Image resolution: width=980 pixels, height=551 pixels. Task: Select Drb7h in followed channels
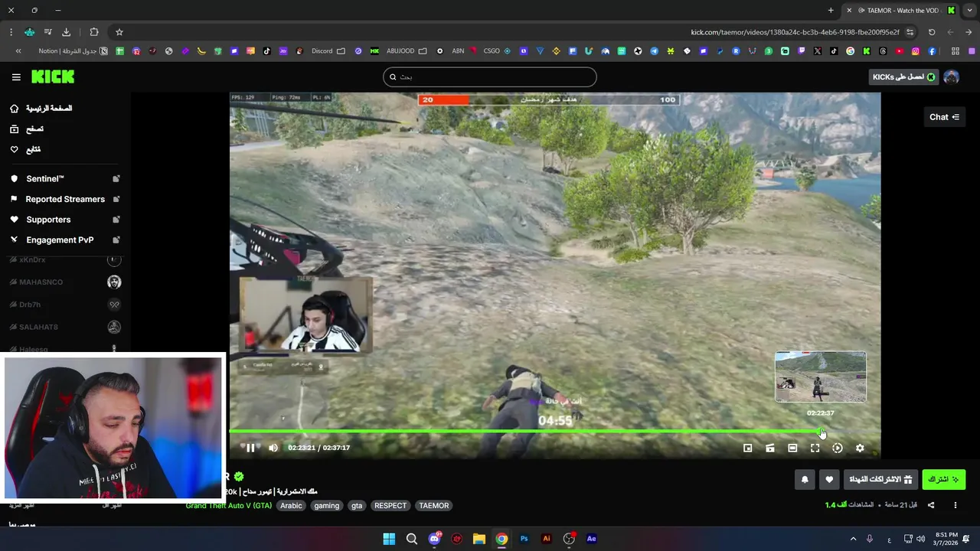[x=65, y=305]
